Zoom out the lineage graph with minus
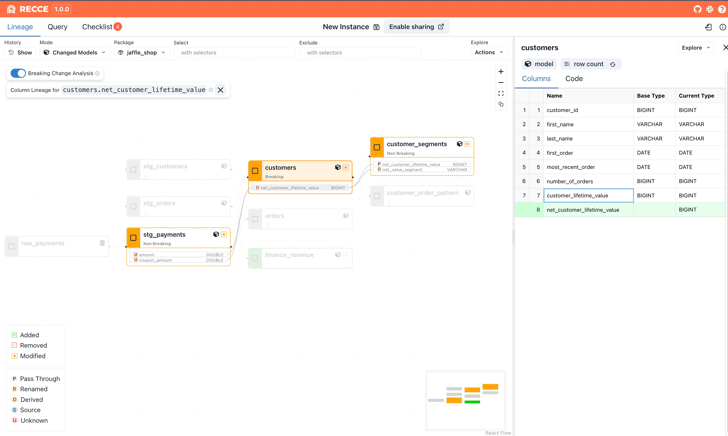 (x=500, y=83)
